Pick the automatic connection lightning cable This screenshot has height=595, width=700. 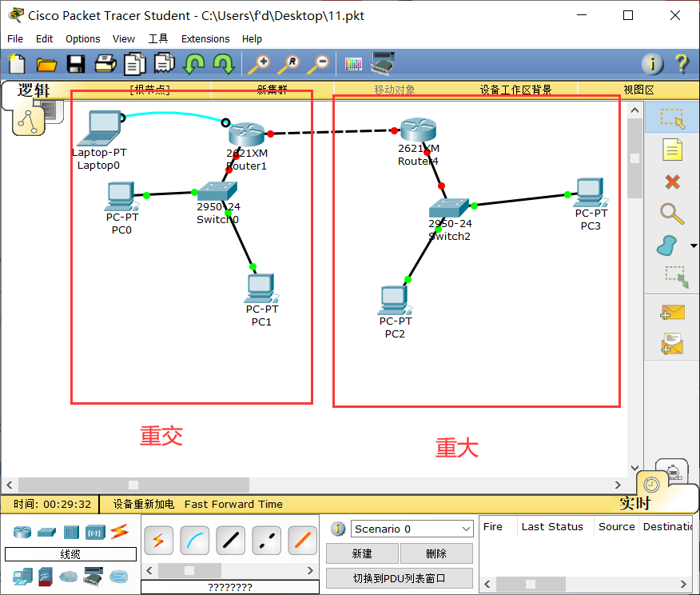[x=159, y=540]
